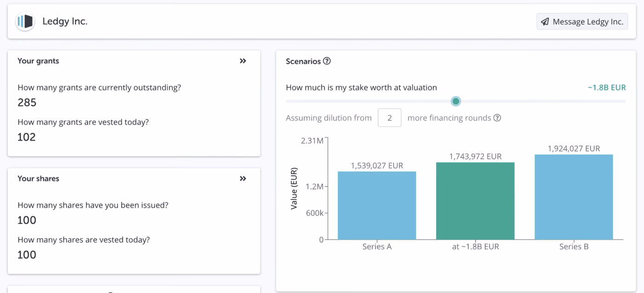Click the Message Ledgy Inc. button

coord(582,22)
